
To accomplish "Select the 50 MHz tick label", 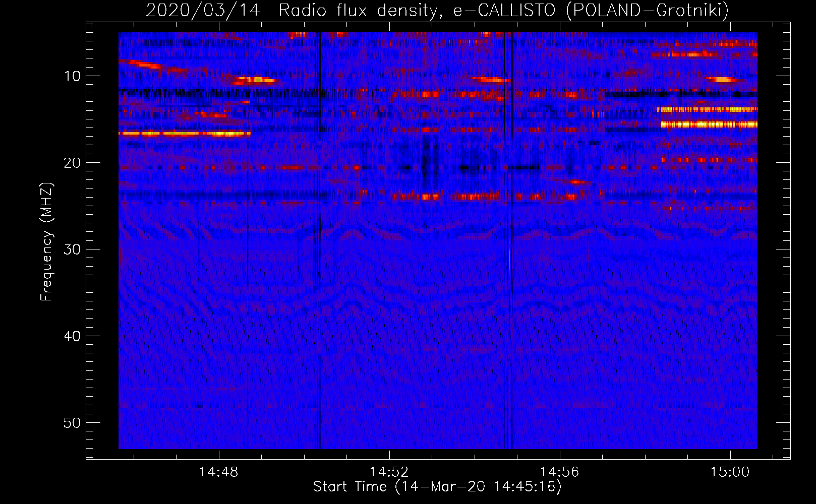I will (x=72, y=423).
